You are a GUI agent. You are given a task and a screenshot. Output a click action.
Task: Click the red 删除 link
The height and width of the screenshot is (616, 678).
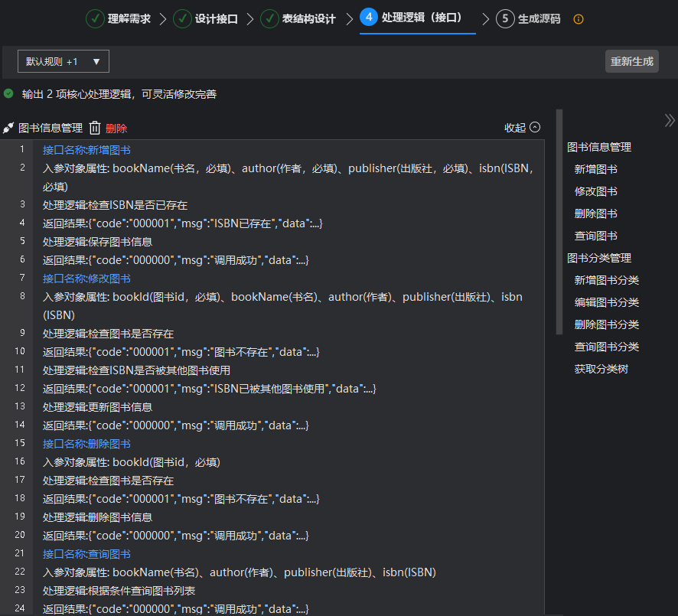[116, 129]
